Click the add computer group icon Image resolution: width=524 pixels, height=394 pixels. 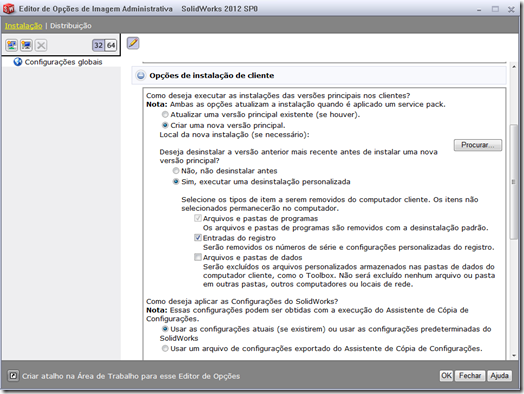[x=12, y=45]
